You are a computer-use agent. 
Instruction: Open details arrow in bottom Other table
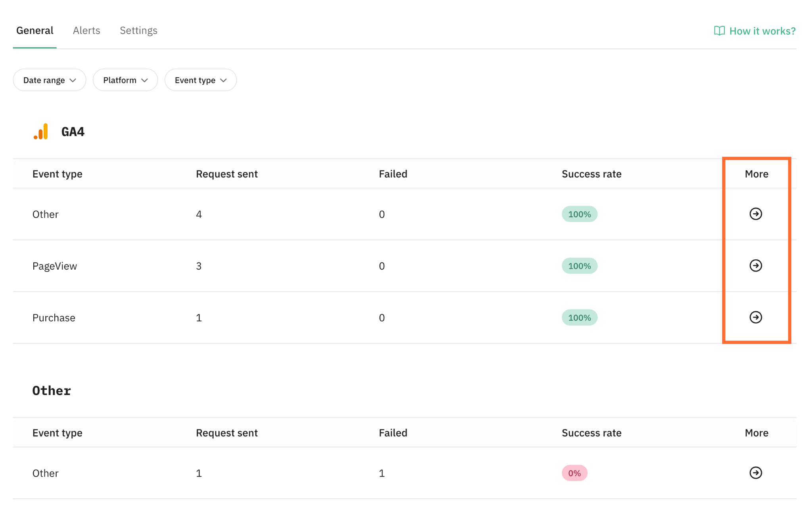(755, 473)
